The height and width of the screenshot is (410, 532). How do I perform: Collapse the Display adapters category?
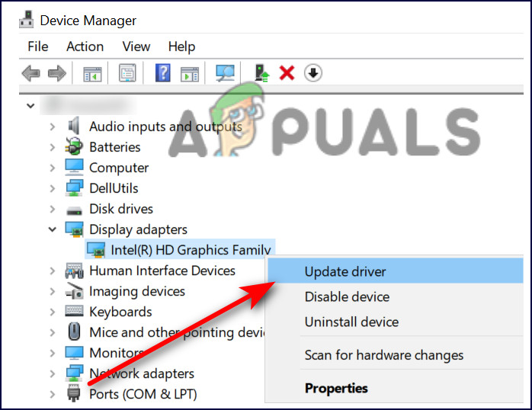[53, 229]
